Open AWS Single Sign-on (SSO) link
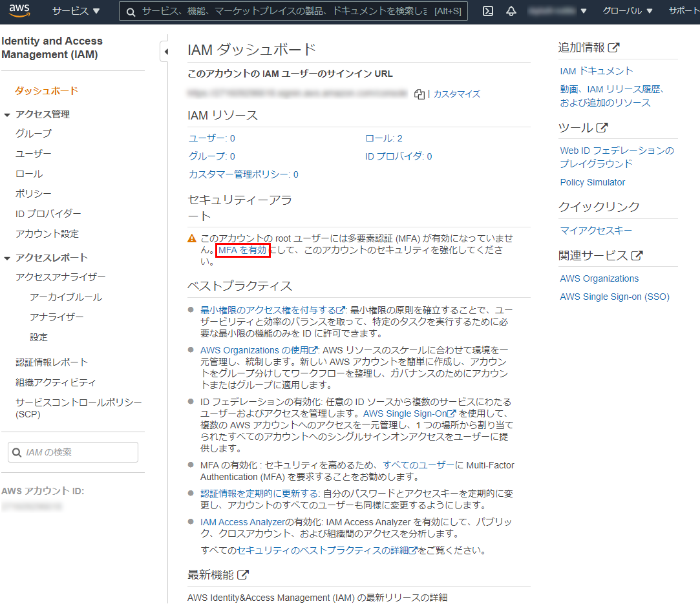Image resolution: width=700 pixels, height=606 pixels. [x=615, y=297]
